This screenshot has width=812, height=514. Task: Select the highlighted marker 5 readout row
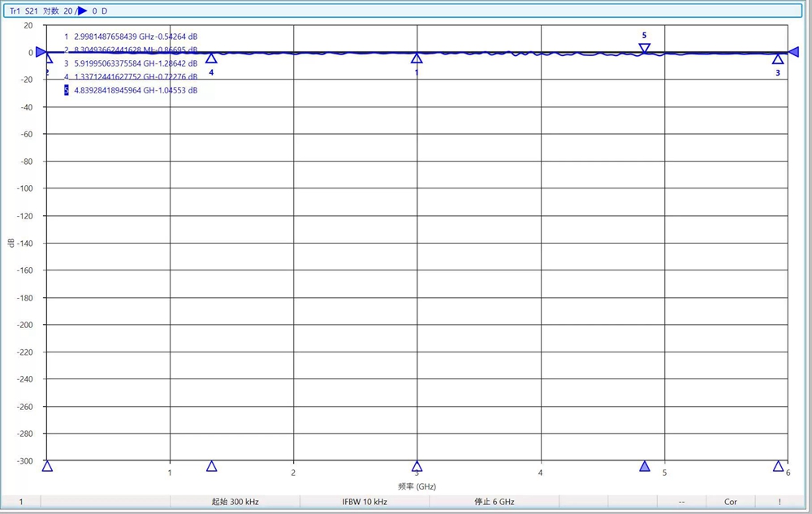point(131,91)
